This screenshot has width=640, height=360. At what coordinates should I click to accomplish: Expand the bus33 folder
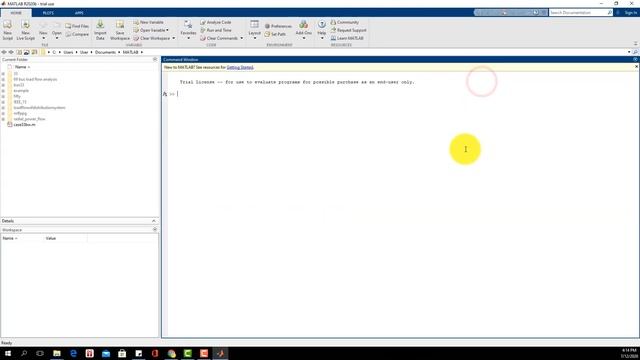click(x=3, y=85)
